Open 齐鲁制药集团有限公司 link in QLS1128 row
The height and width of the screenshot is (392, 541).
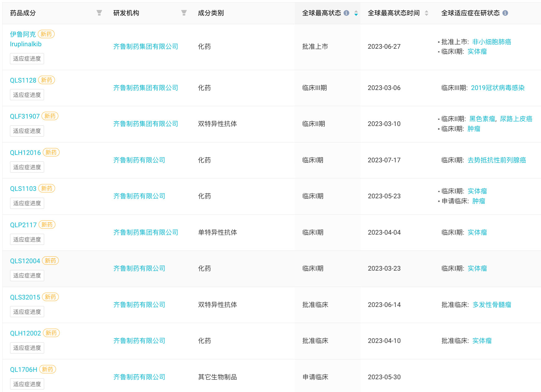coord(145,88)
